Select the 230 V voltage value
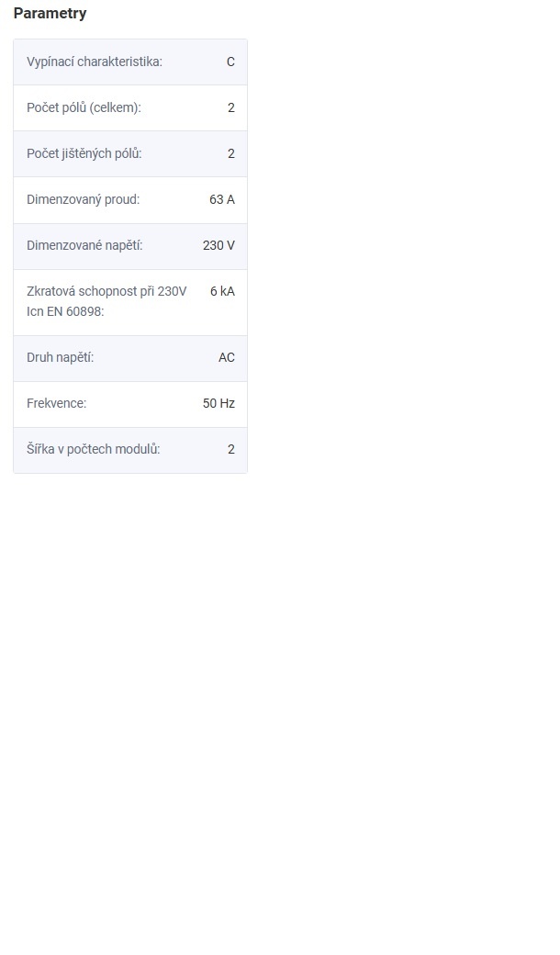 pos(218,245)
